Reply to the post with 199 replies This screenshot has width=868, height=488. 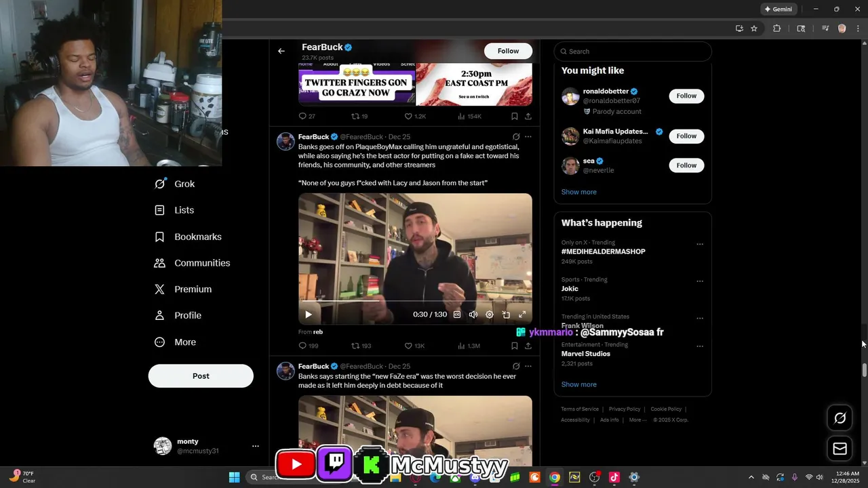pos(309,346)
